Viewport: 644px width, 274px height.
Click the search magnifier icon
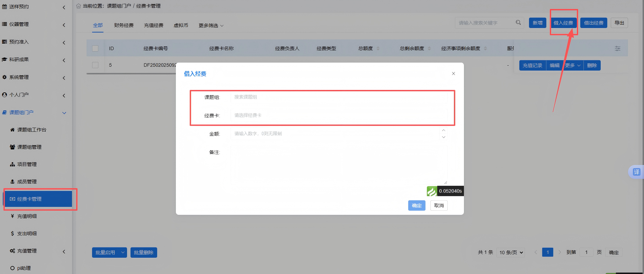coord(518,22)
